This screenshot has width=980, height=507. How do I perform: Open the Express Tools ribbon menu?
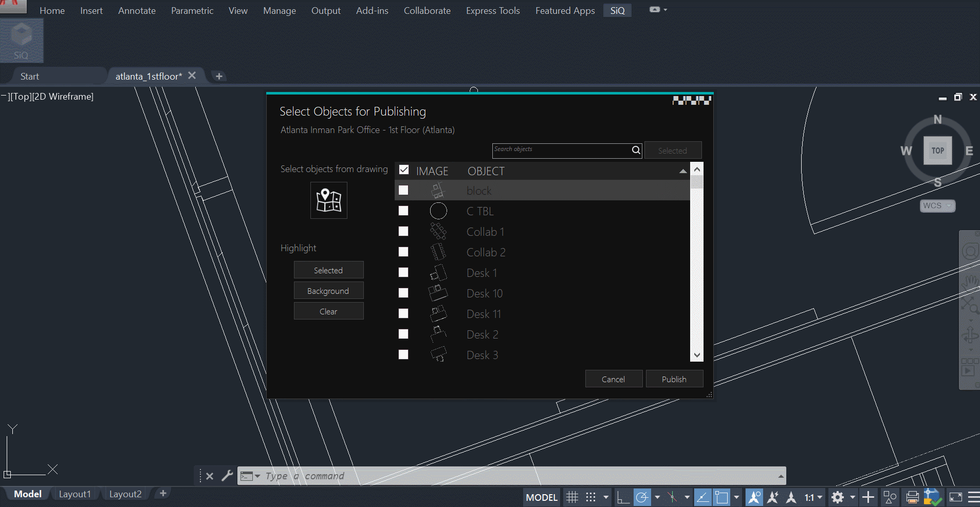492,10
